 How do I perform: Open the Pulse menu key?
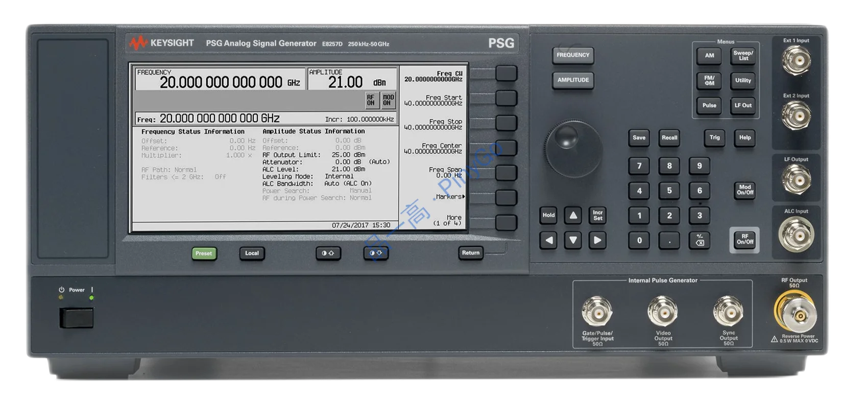(x=709, y=106)
